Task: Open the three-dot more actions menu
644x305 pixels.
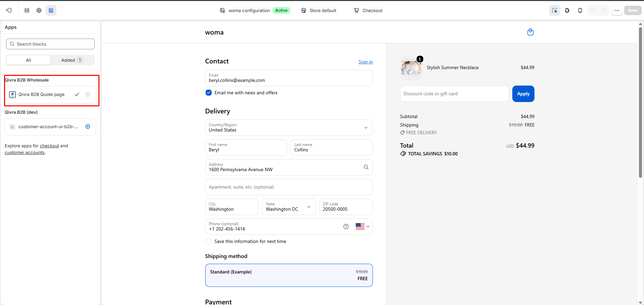Action: [617, 10]
